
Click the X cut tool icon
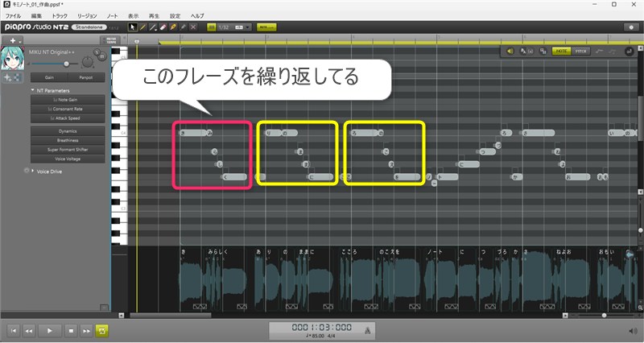point(193,27)
